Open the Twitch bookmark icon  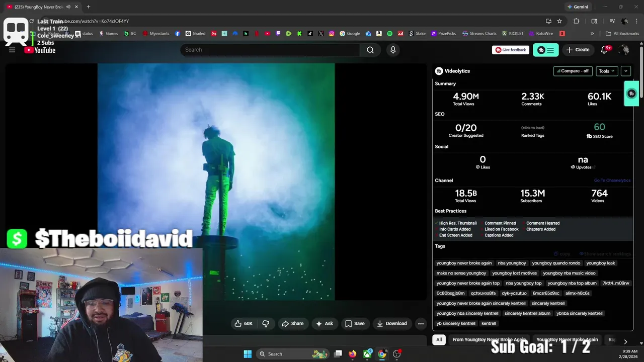pos(278,34)
